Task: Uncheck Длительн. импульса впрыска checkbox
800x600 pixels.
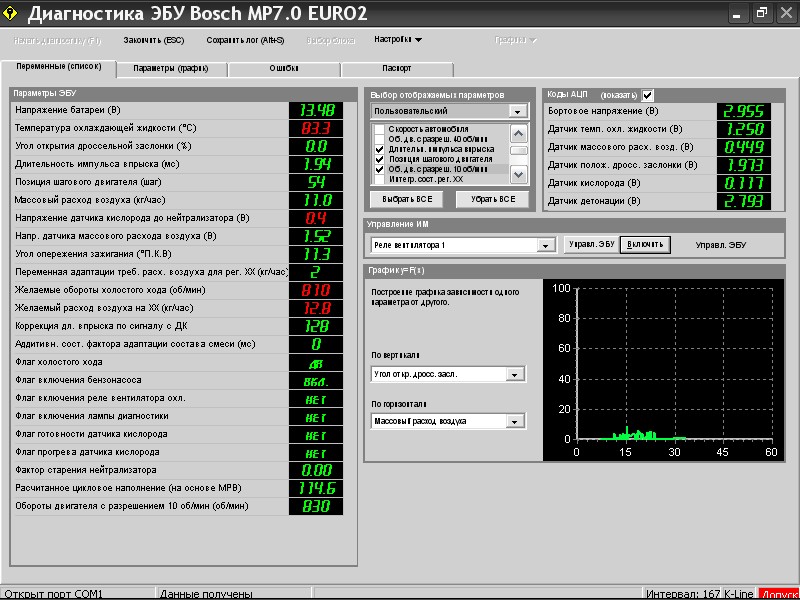Action: [379, 149]
